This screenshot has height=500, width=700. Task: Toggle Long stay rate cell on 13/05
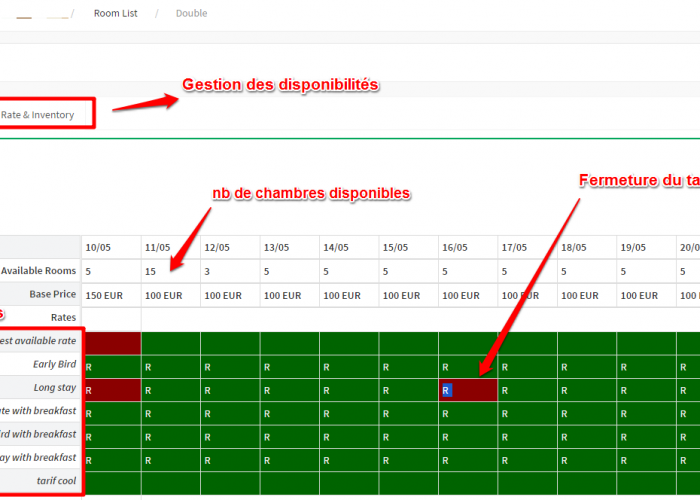click(x=290, y=390)
